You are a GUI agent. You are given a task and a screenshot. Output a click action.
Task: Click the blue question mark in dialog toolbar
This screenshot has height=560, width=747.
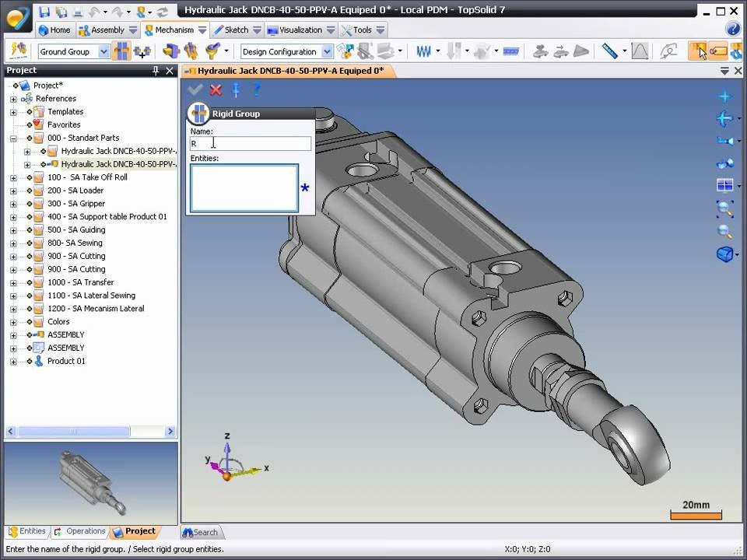click(x=257, y=89)
